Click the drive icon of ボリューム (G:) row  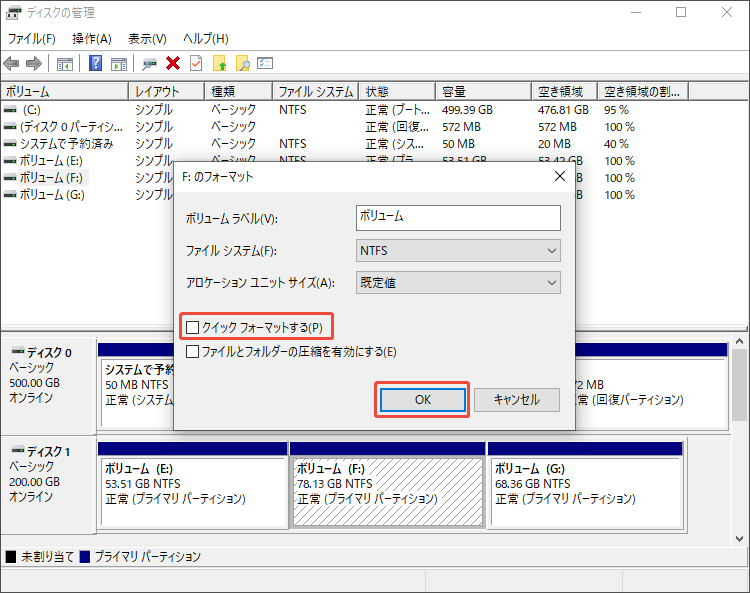(10, 195)
